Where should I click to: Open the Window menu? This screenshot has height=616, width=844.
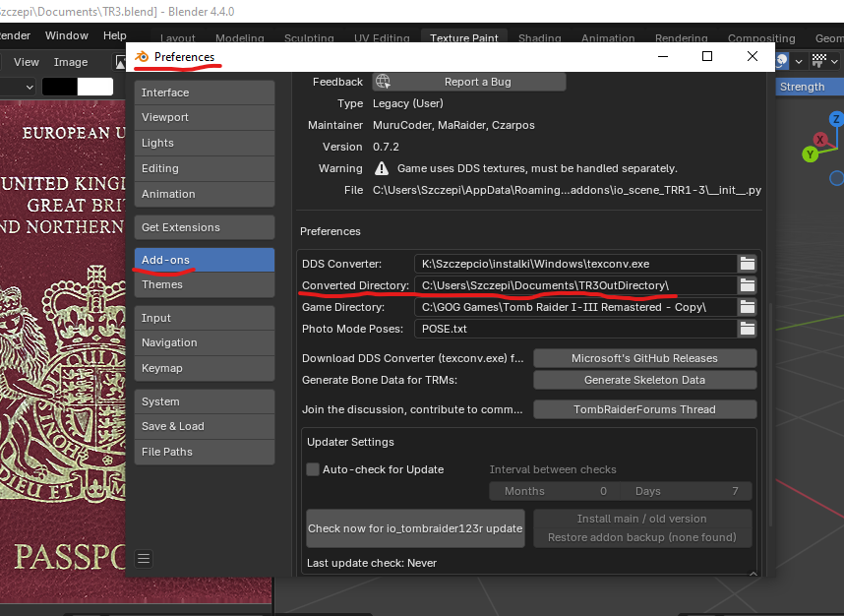[67, 35]
